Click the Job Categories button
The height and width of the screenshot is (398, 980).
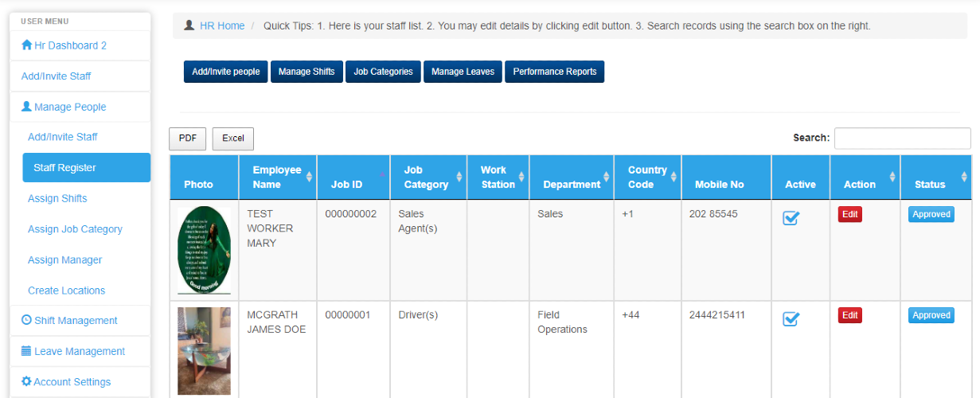[383, 72]
